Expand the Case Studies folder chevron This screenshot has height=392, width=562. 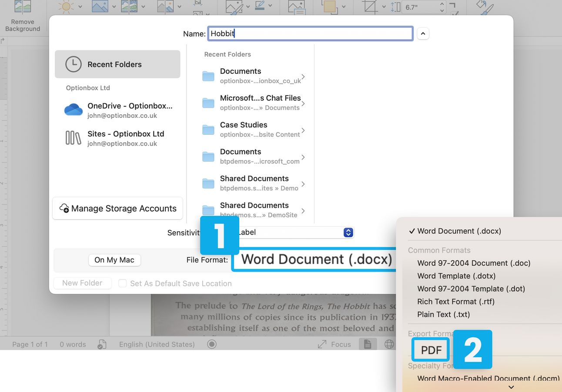303,130
